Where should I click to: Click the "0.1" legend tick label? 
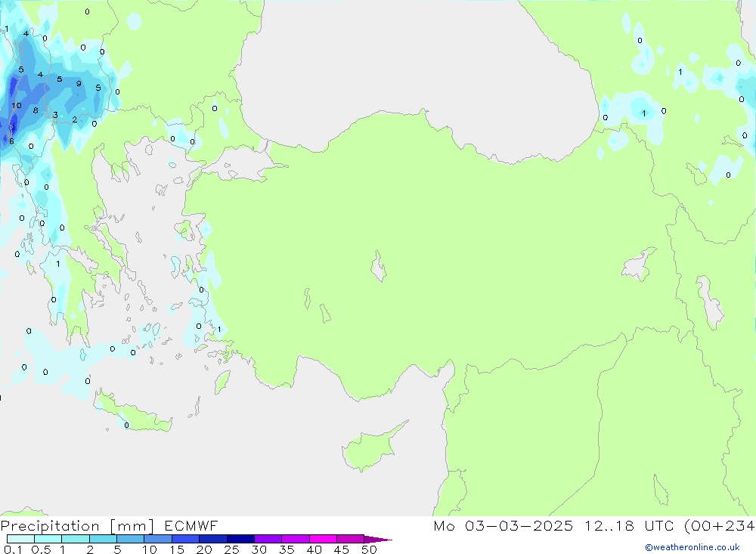(x=12, y=549)
